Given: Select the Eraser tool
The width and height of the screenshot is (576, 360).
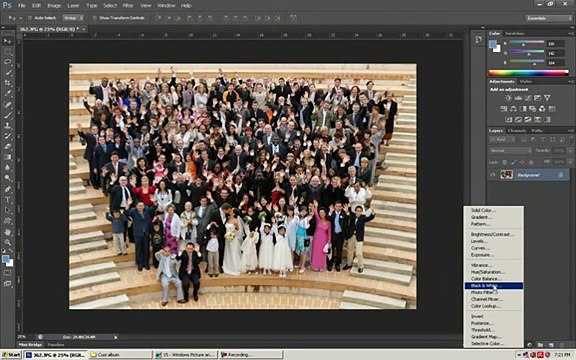Looking at the screenshot, I should [7, 147].
